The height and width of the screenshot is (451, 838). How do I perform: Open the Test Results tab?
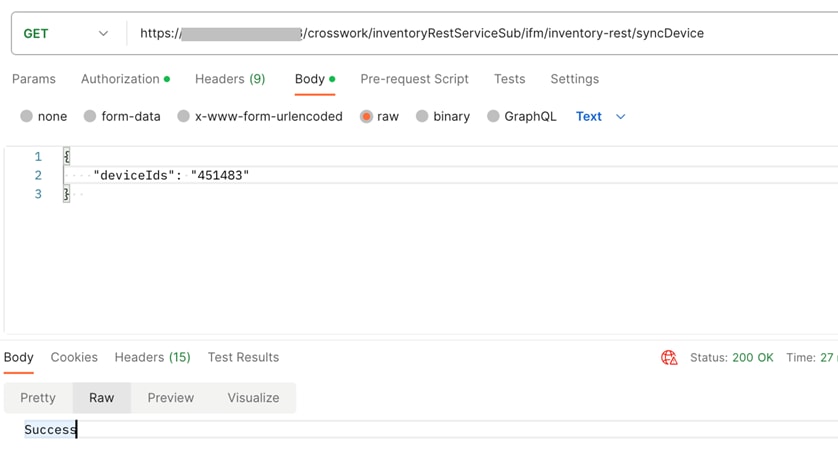coord(243,357)
